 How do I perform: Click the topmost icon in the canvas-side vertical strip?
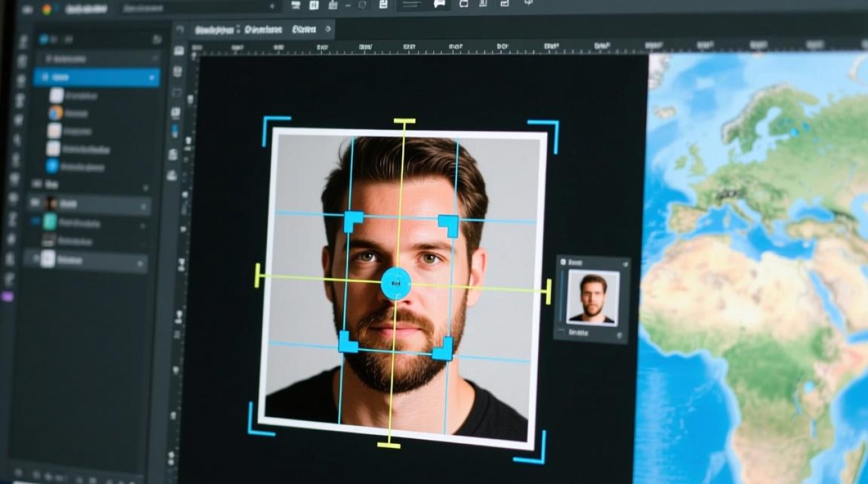tap(179, 50)
